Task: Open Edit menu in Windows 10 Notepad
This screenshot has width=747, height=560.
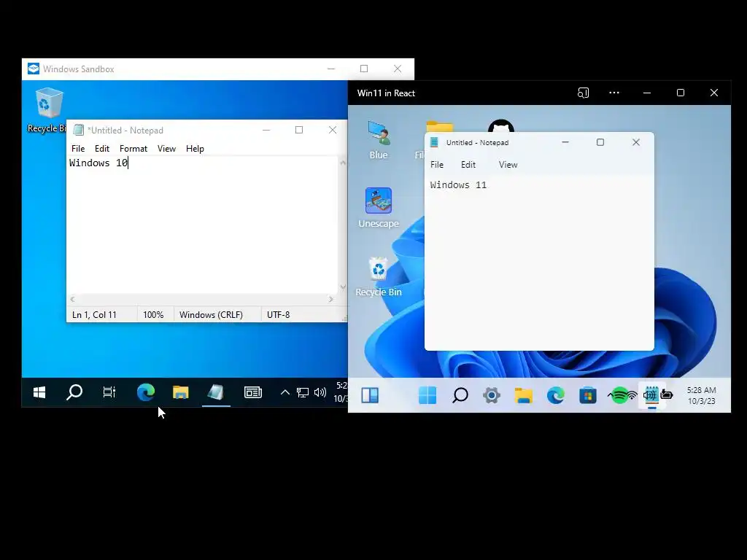Action: coord(102,149)
